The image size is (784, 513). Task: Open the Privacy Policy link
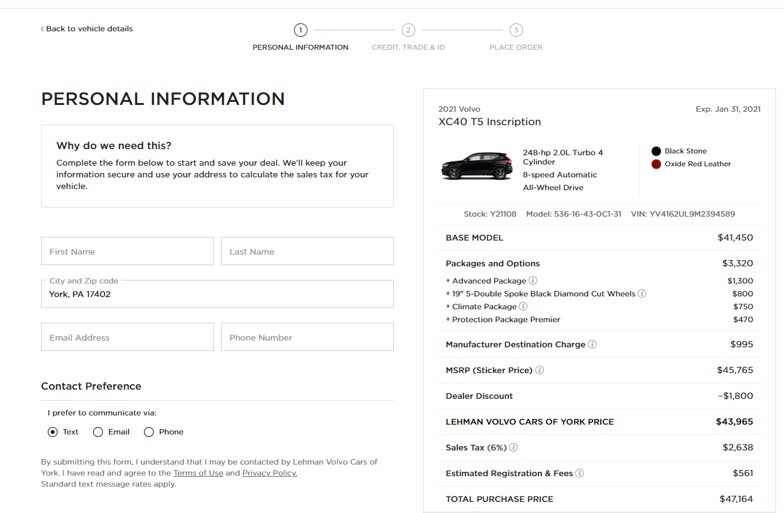(x=270, y=473)
